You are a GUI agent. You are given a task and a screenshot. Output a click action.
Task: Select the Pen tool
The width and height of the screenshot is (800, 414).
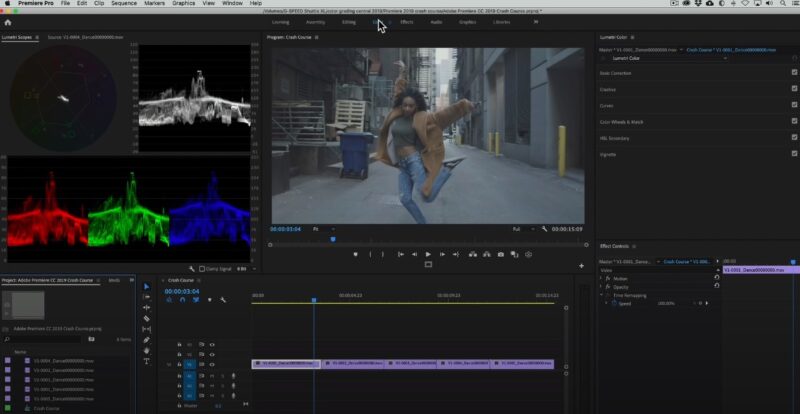point(147,340)
